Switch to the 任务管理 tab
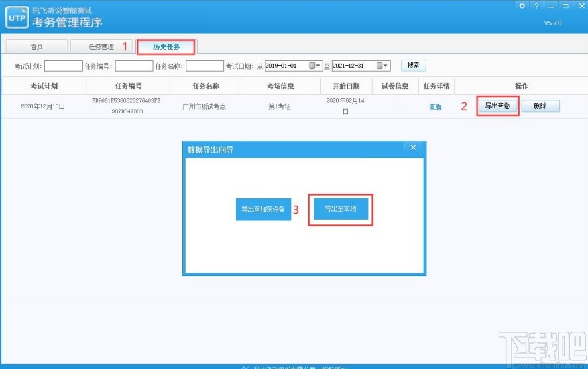Screen dimensions: 588x369 pyautogui.click(x=101, y=46)
